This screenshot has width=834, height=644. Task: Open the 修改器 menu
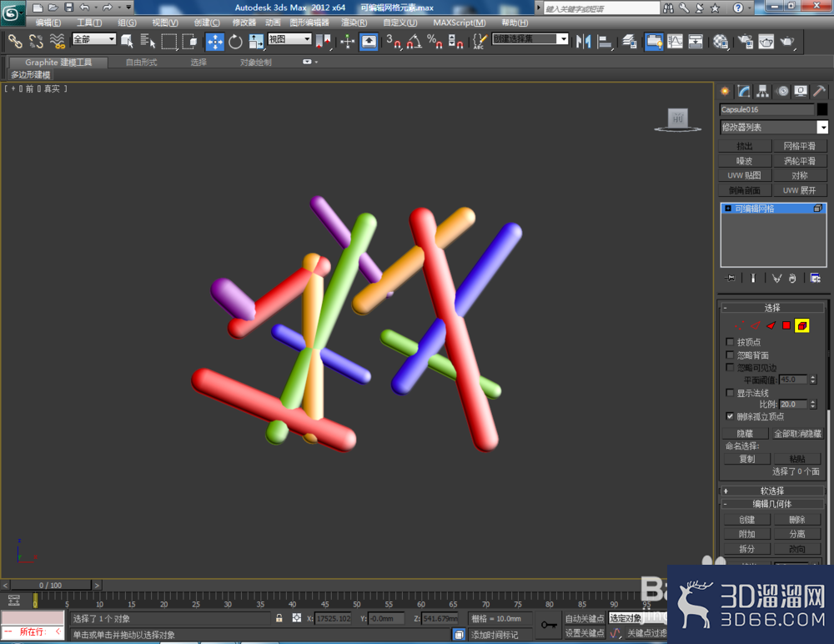click(x=244, y=23)
